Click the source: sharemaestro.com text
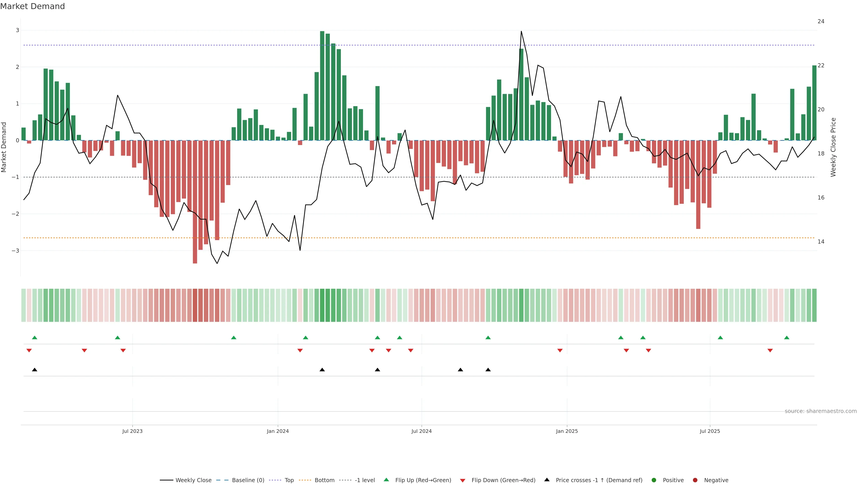 pyautogui.click(x=821, y=411)
